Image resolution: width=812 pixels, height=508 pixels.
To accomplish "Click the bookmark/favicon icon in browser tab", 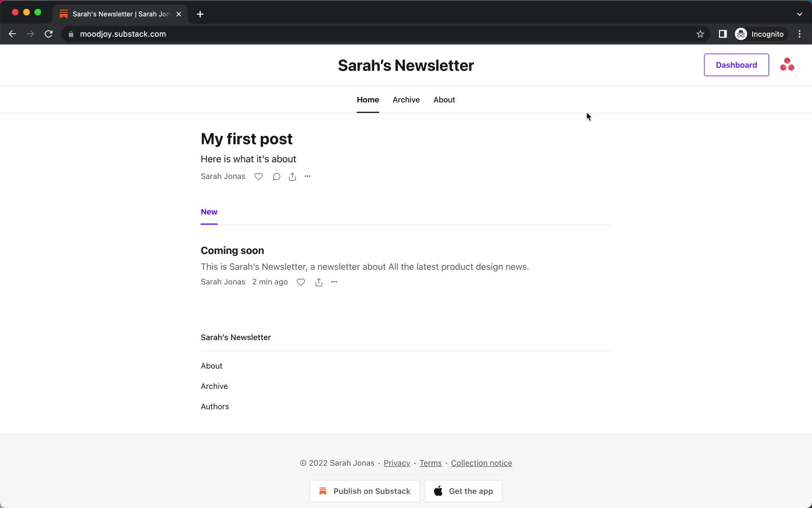I will coord(64,14).
